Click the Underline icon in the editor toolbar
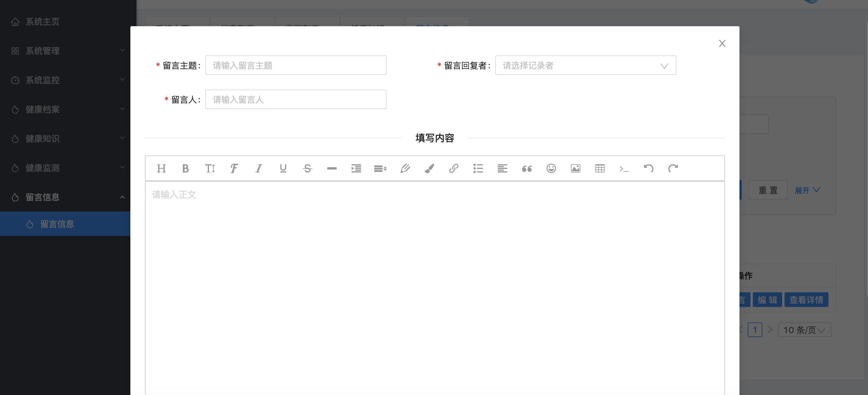The image size is (868, 395). [x=283, y=168]
